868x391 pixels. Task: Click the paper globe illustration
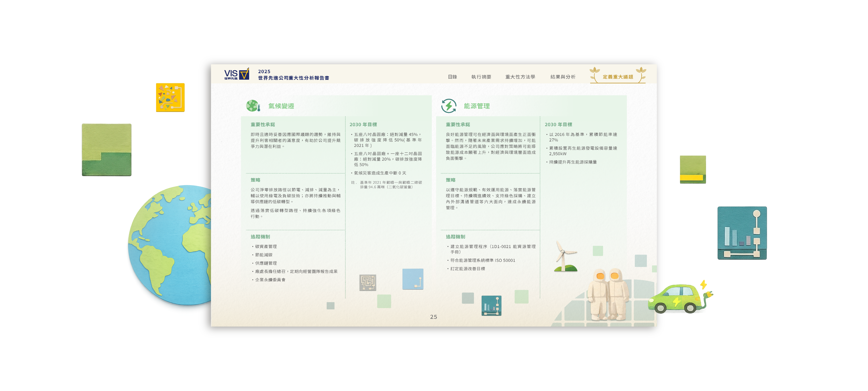pos(170,245)
